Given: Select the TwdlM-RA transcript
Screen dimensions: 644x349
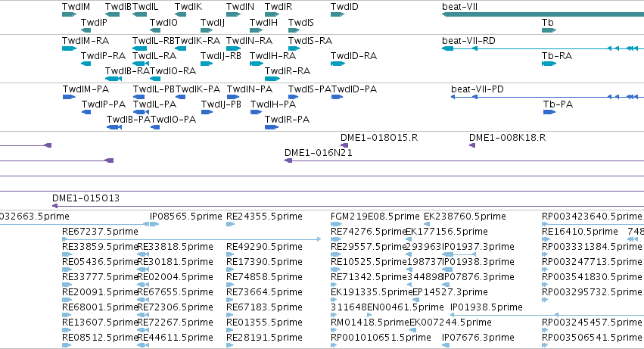Looking at the screenshot, I should (x=70, y=48).
